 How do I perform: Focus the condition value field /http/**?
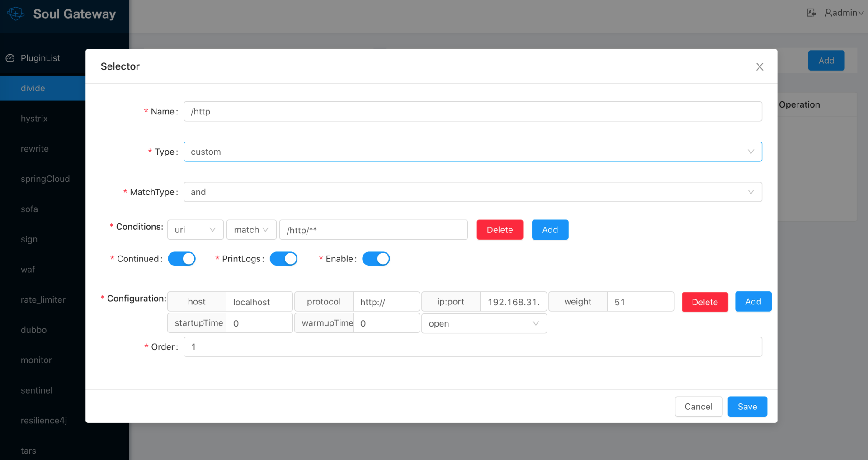(x=373, y=230)
